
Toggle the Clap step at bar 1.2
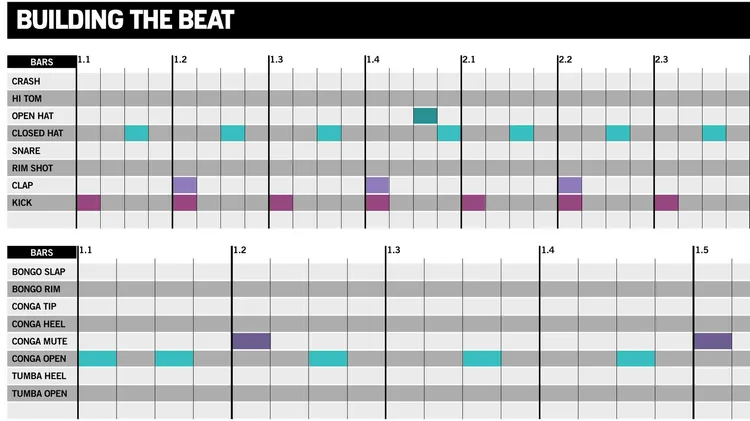[x=185, y=185]
